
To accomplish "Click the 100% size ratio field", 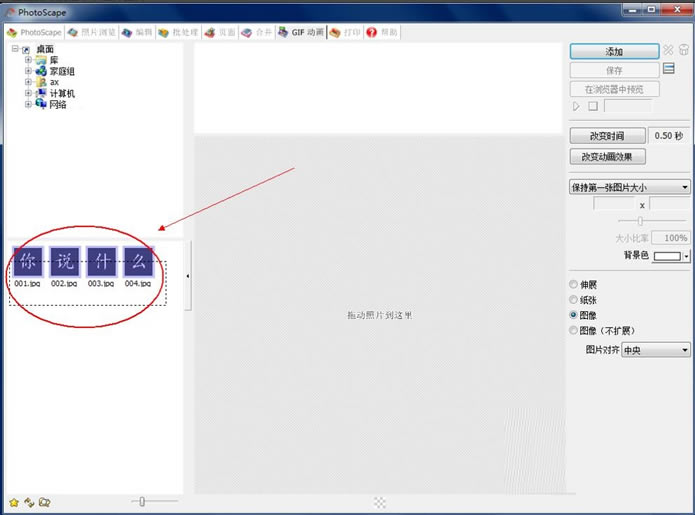I will point(670,238).
